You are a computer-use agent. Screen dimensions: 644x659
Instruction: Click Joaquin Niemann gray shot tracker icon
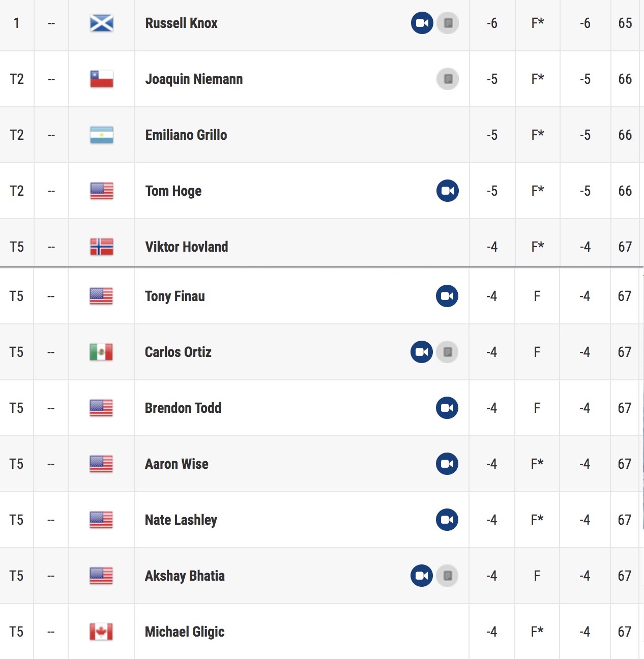pos(448,79)
